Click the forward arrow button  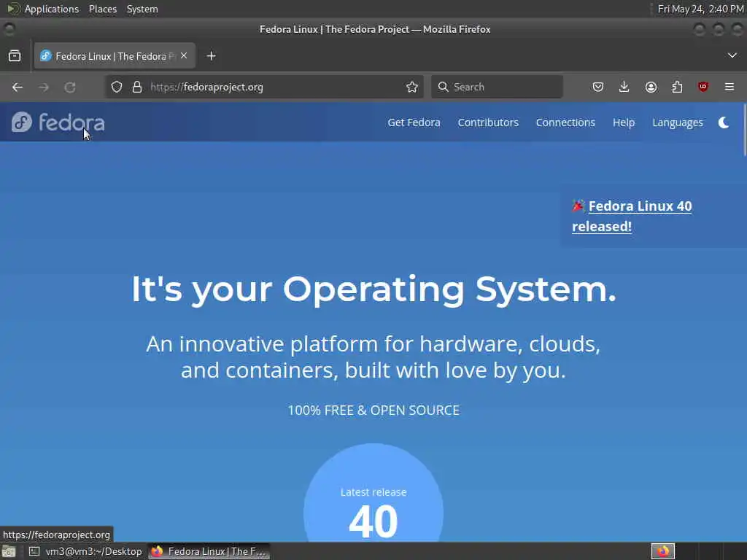[x=44, y=87]
